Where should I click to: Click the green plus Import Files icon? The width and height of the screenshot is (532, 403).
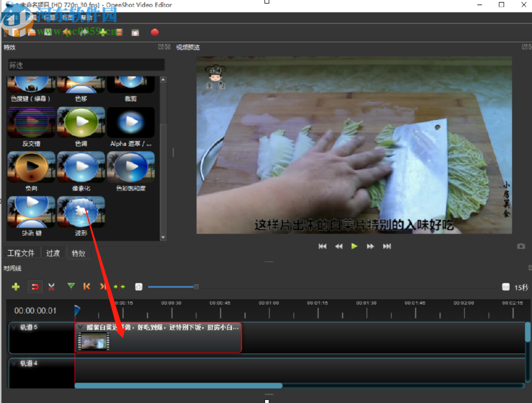[103, 32]
